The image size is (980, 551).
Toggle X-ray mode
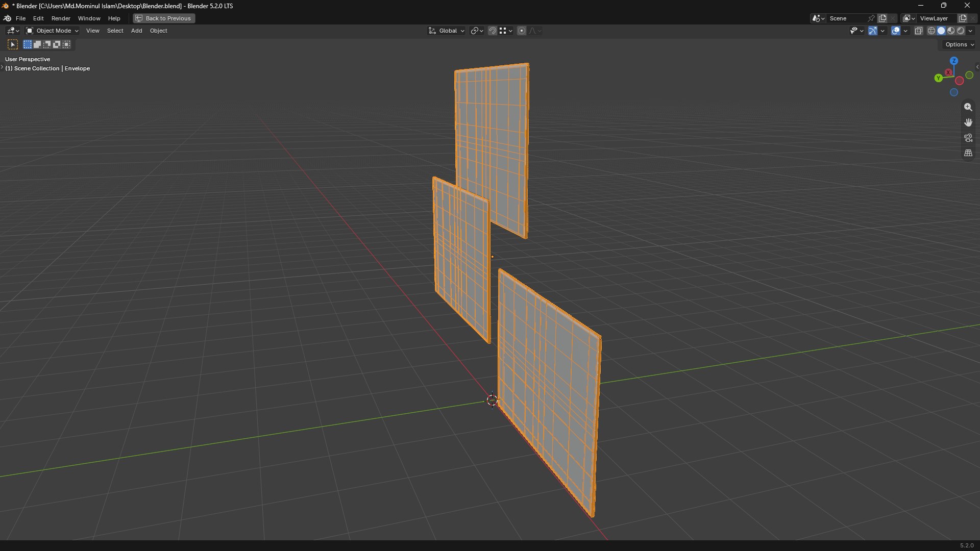[919, 31]
